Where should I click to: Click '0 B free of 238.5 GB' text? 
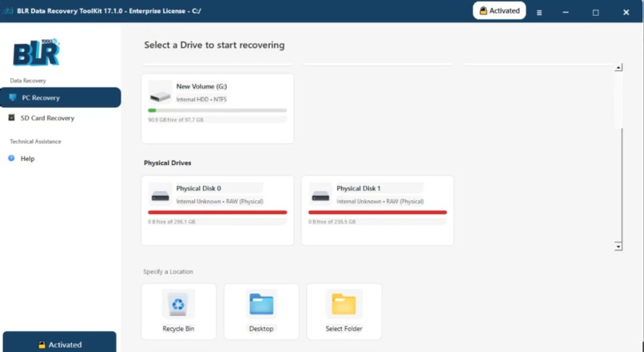(332, 222)
